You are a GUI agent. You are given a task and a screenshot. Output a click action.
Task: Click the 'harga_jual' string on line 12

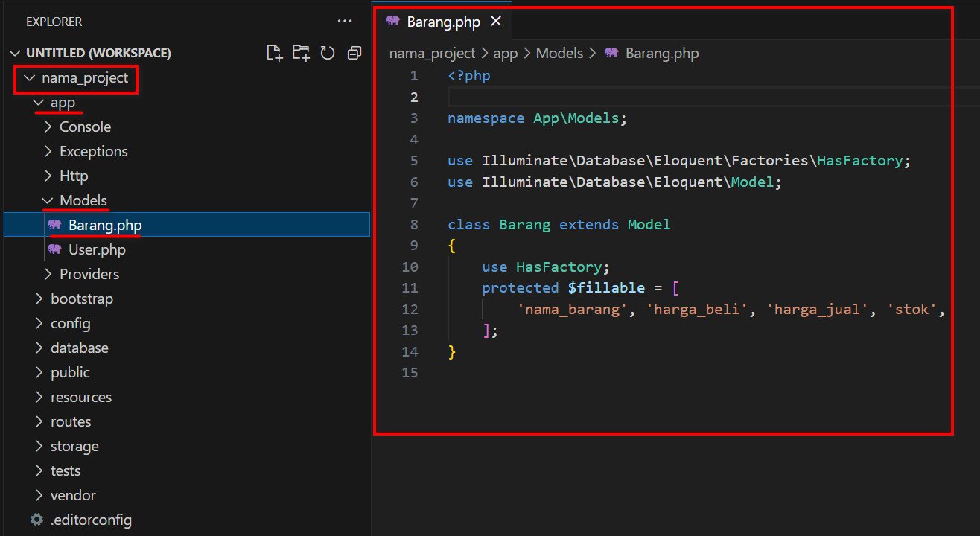(x=817, y=309)
